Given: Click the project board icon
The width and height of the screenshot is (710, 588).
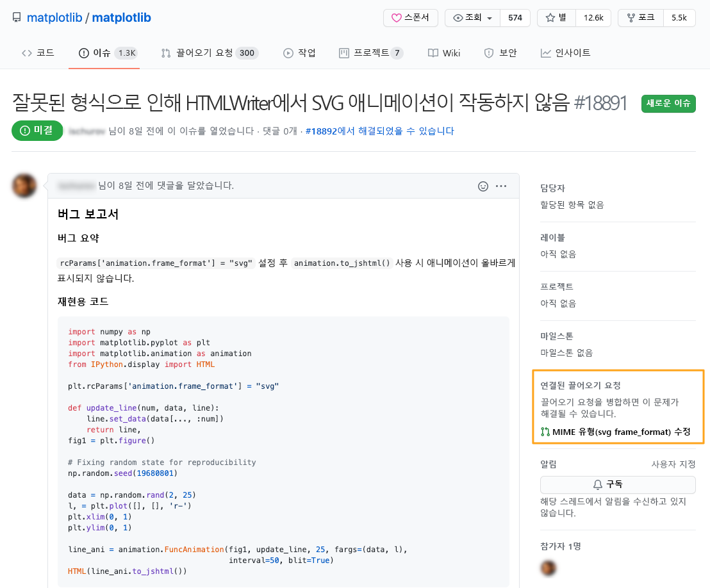Looking at the screenshot, I should pos(344,53).
